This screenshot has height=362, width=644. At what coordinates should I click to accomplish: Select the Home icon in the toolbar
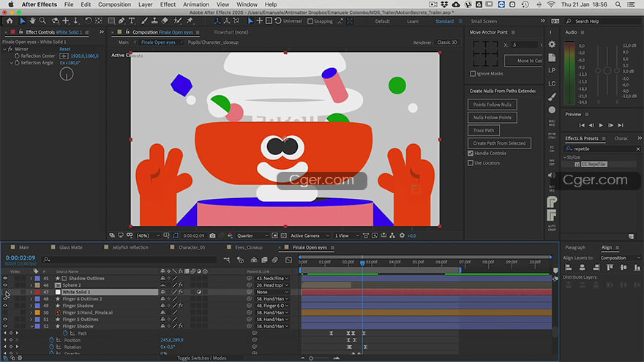[10, 20]
